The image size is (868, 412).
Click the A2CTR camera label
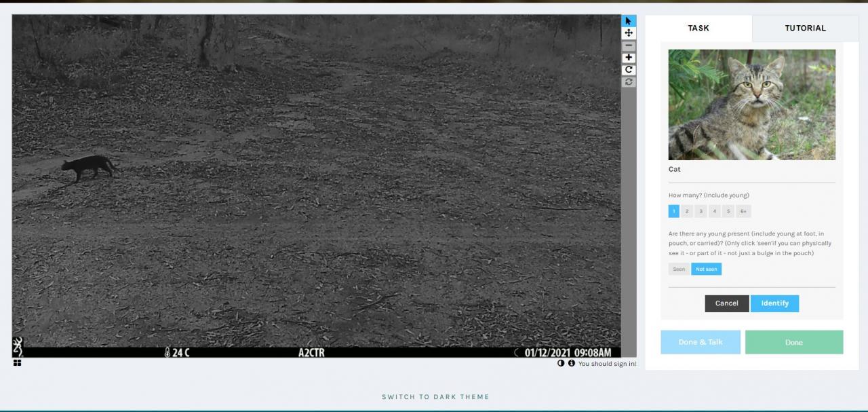[311, 352]
